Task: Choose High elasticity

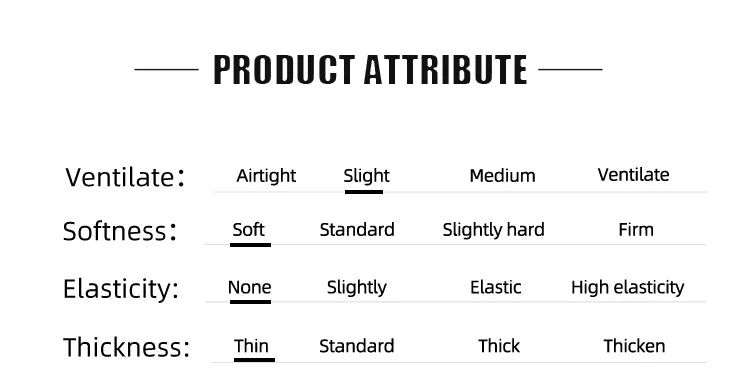Action: (x=628, y=288)
